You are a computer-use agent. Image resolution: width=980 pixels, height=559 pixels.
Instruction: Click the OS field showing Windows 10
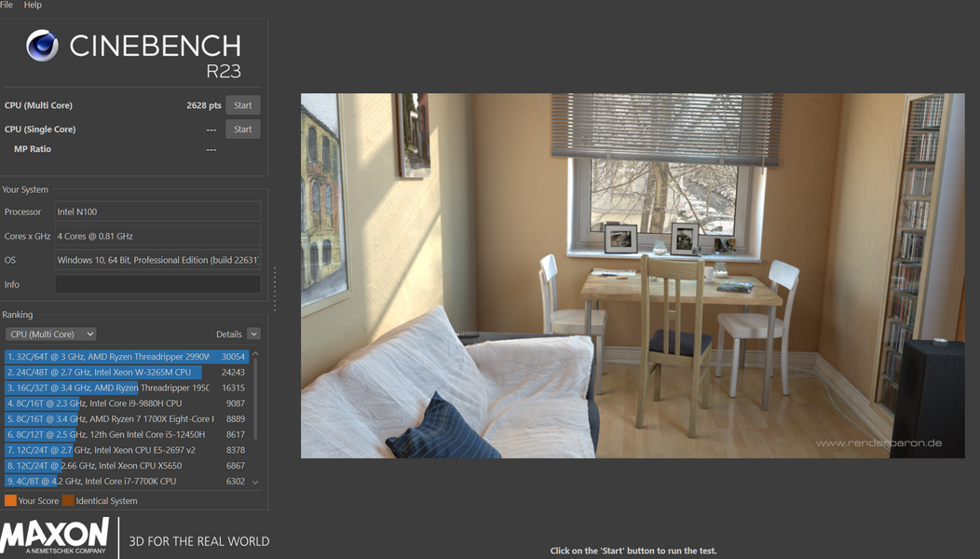click(x=157, y=260)
